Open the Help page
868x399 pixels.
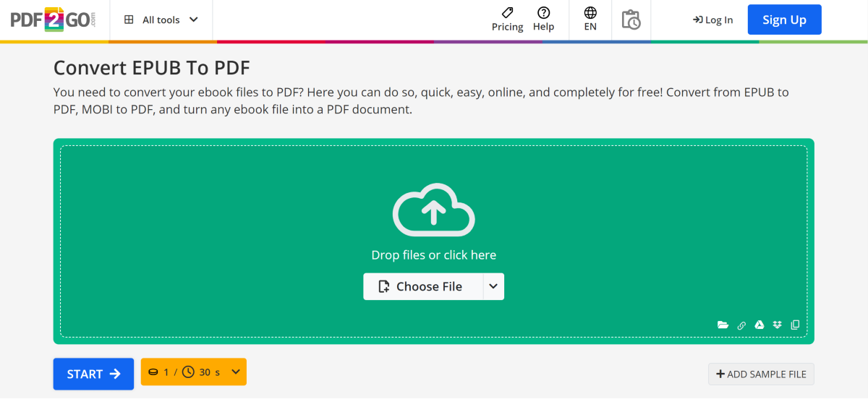coord(543,20)
